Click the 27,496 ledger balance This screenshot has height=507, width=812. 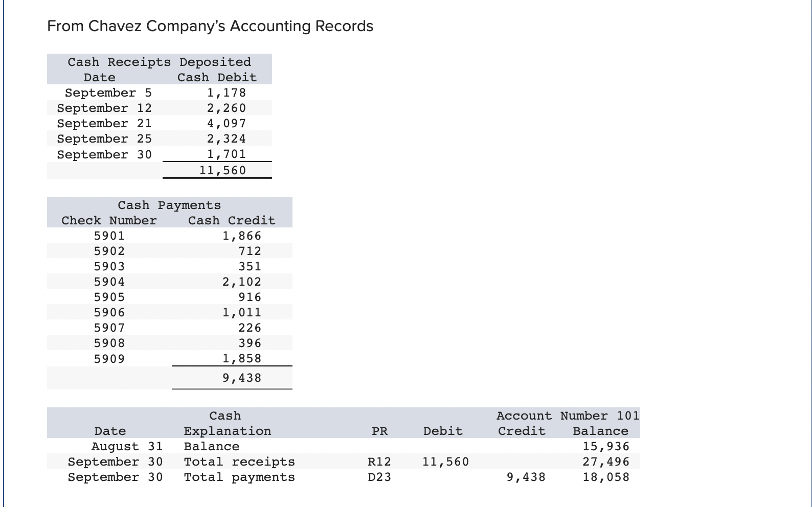coord(606,462)
